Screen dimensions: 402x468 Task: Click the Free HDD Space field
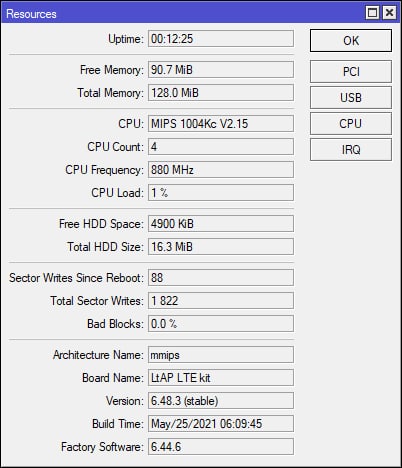pyautogui.click(x=221, y=224)
